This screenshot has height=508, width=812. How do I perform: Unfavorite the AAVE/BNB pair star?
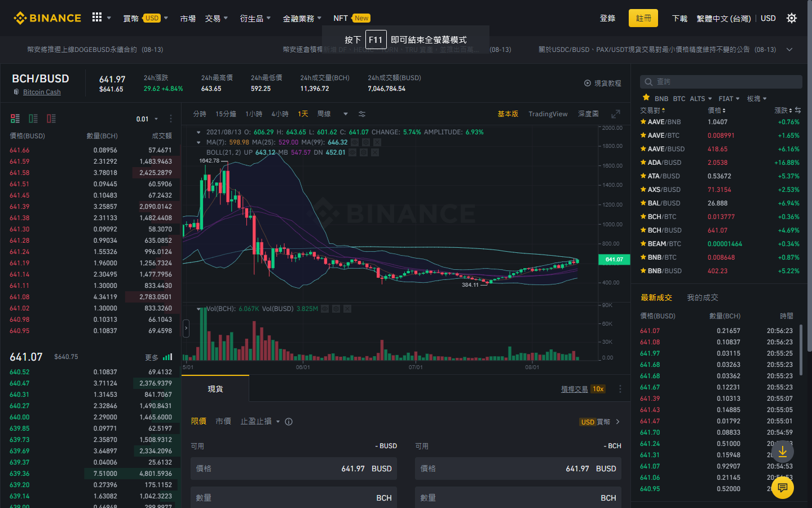(643, 121)
